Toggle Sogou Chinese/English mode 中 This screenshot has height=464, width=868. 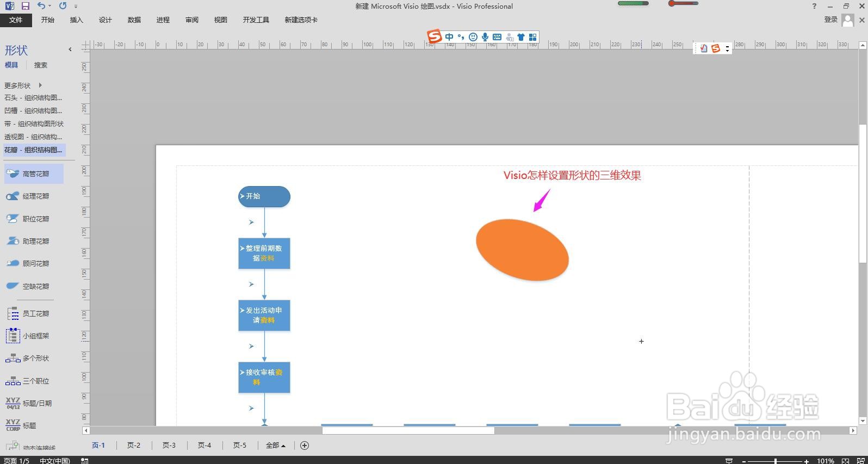pos(449,37)
